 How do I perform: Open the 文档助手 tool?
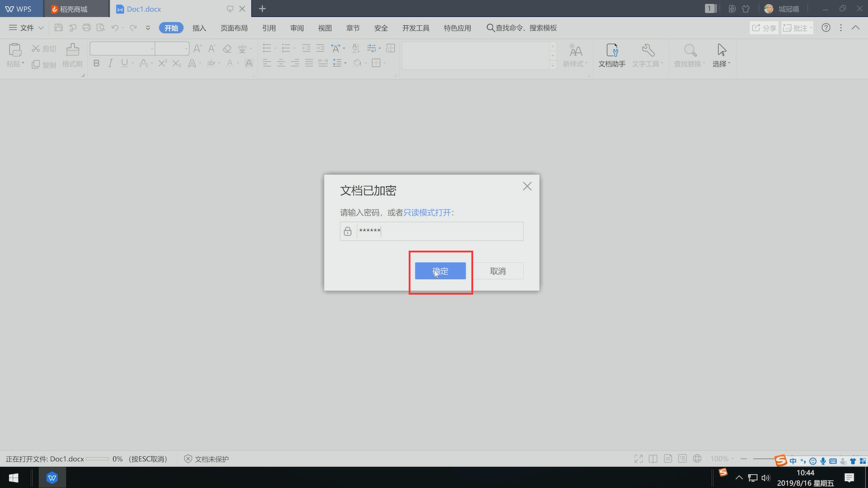(612, 55)
